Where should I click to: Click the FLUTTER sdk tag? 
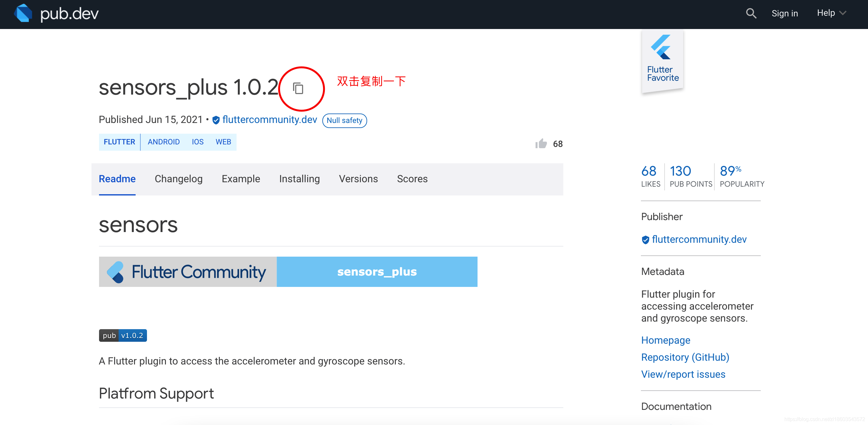point(119,142)
